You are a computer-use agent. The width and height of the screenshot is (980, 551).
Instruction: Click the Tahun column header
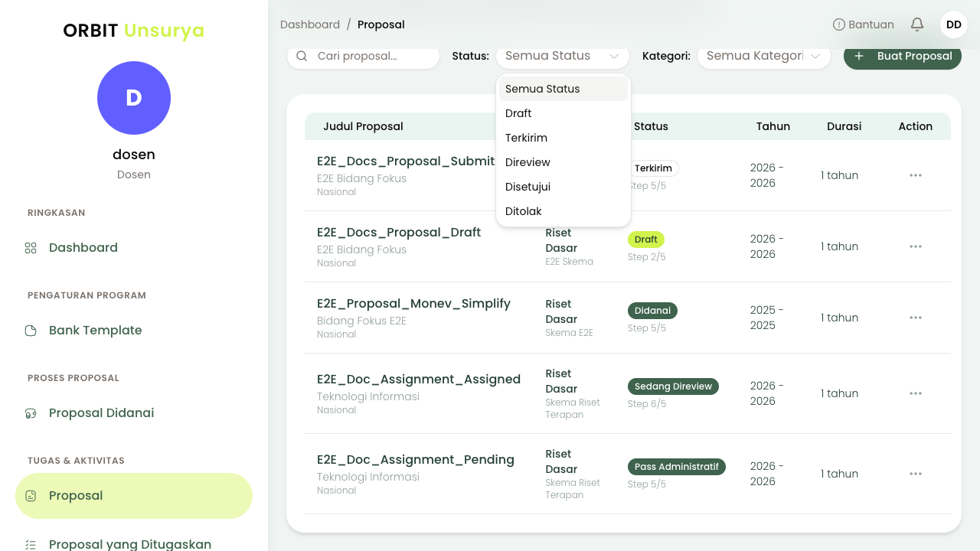[773, 126]
